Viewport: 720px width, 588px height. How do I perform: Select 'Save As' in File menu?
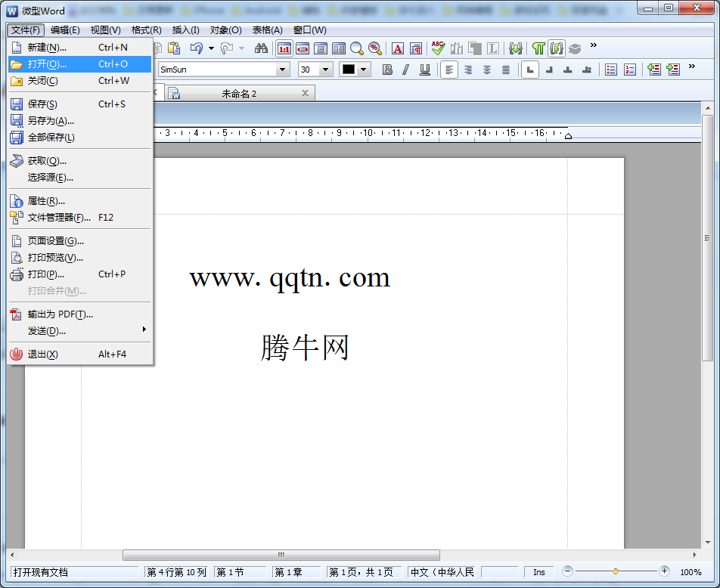[51, 121]
